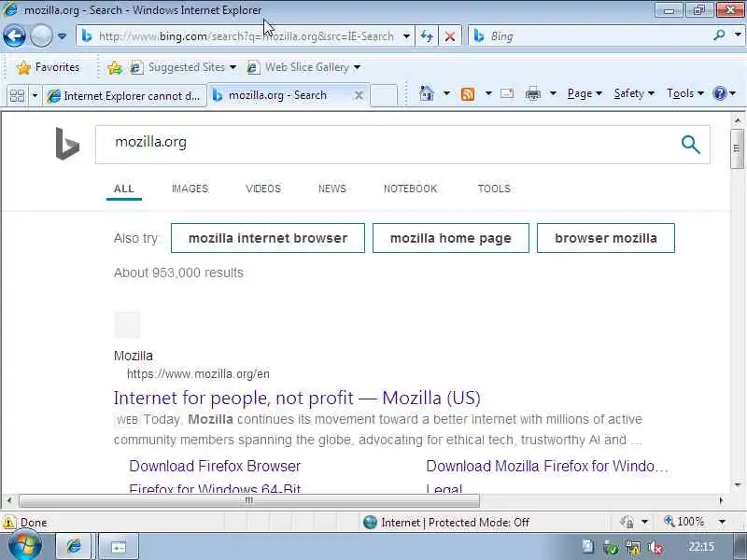Expand the address bar history dropdown
The image size is (747, 560).
point(406,36)
